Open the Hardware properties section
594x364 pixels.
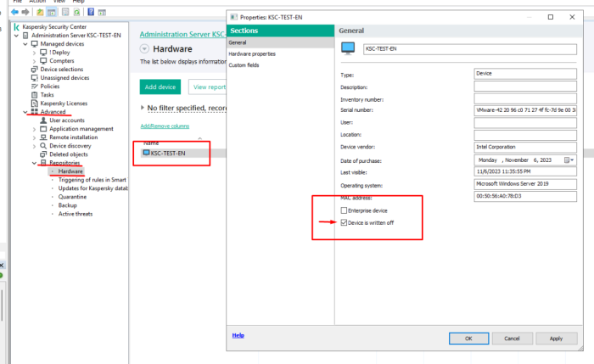(x=280, y=53)
